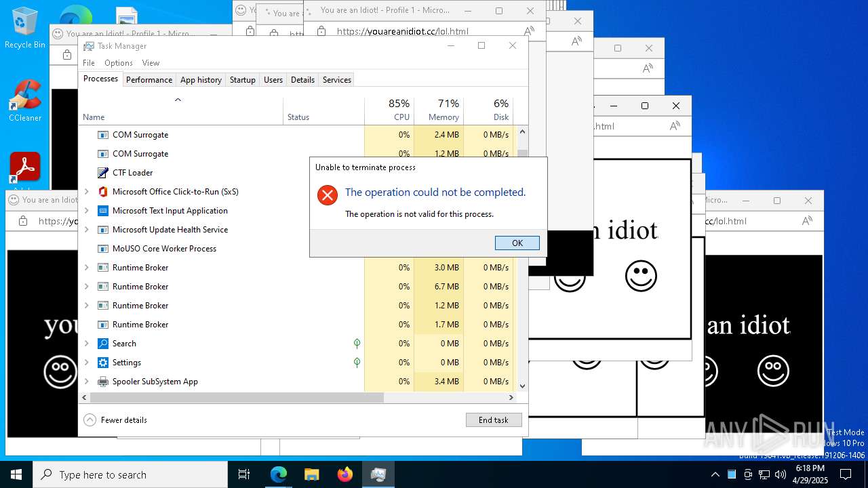Switch to the Startup tab
Image resolution: width=868 pixels, height=488 pixels.
click(242, 79)
